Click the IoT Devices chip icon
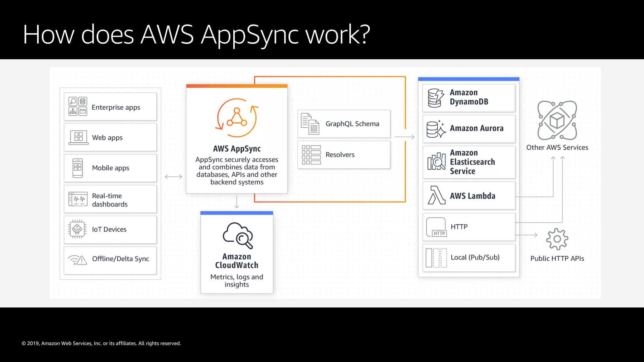 [x=77, y=229]
